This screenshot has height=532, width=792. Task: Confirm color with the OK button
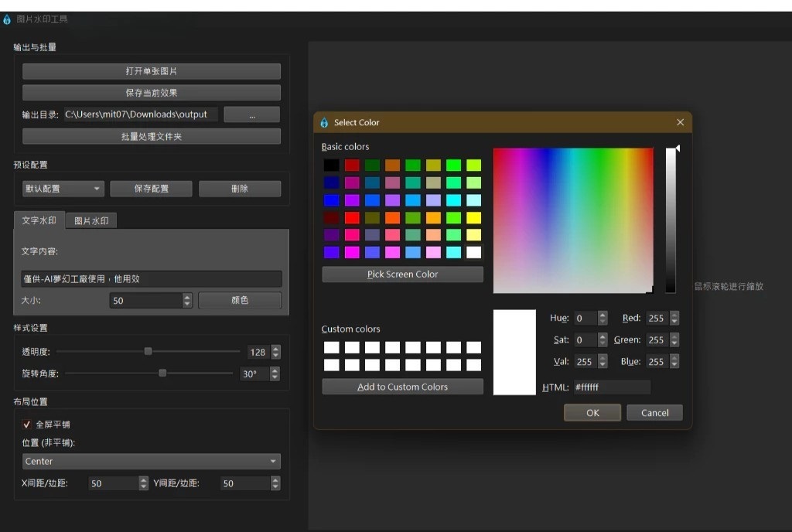click(592, 413)
